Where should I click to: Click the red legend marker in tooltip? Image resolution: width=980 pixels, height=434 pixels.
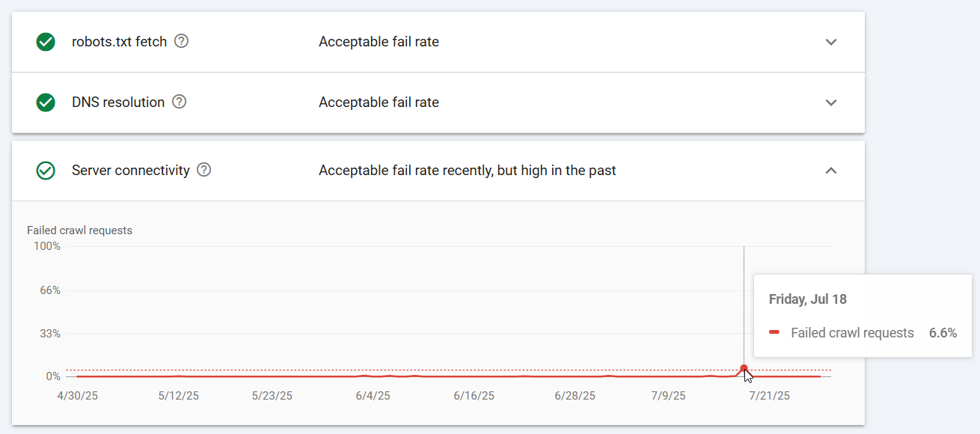click(774, 333)
